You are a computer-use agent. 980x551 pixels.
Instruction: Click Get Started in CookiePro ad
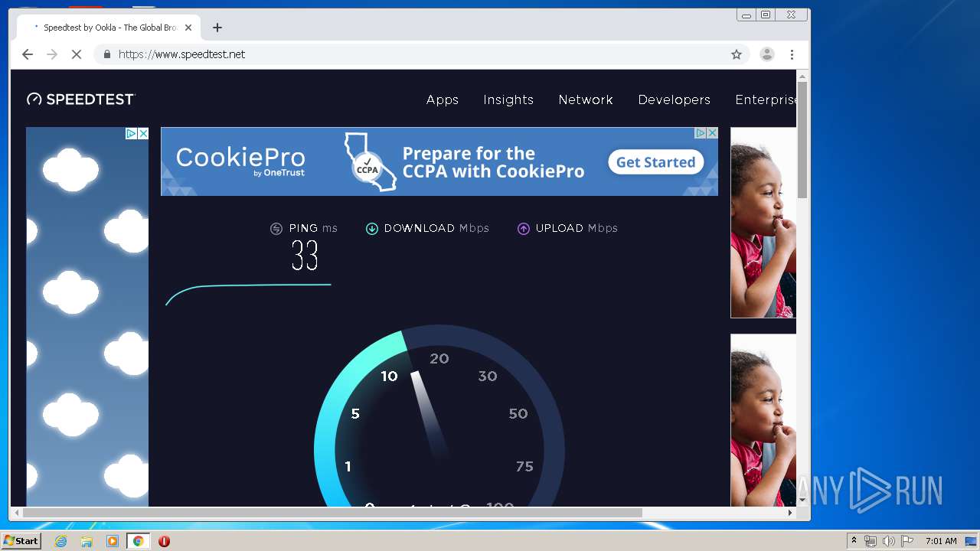pyautogui.click(x=656, y=162)
